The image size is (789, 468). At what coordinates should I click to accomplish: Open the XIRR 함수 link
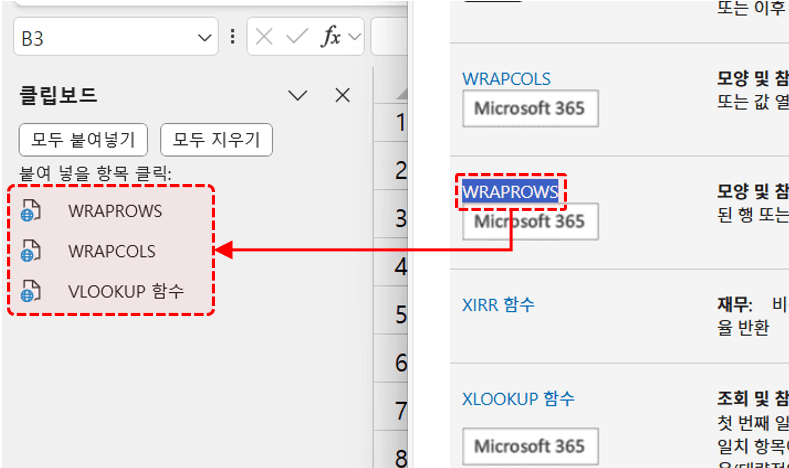(498, 304)
